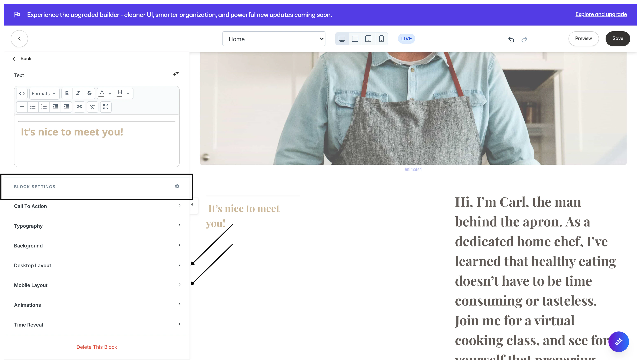Toggle bold formatting

tap(67, 93)
